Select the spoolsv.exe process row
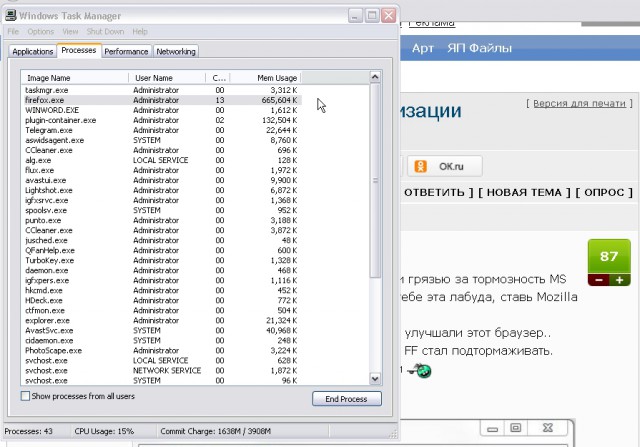640x447 pixels. pyautogui.click(x=162, y=210)
